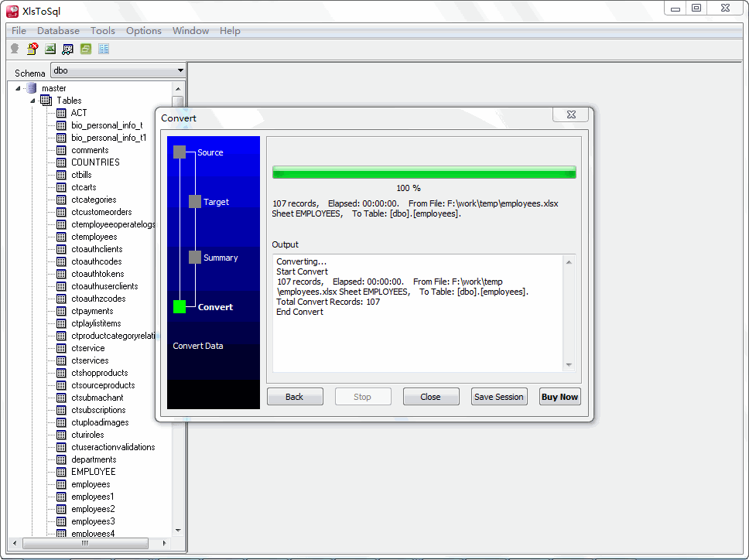Screen dimensions: 749x560
Task: Click the Output box scroll down arrow
Action: click(569, 365)
